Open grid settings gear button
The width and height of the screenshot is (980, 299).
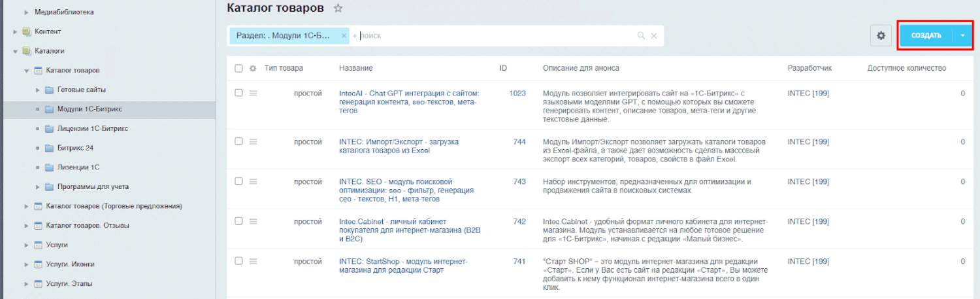click(881, 35)
